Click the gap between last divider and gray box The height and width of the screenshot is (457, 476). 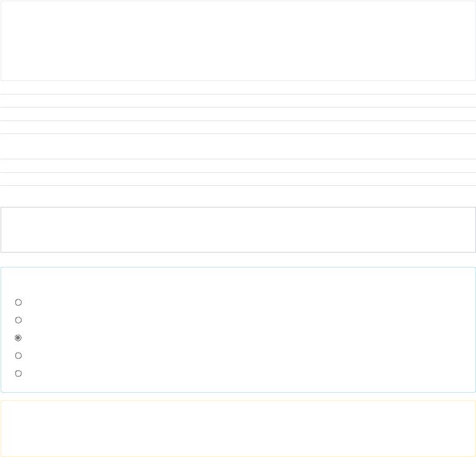238,196
